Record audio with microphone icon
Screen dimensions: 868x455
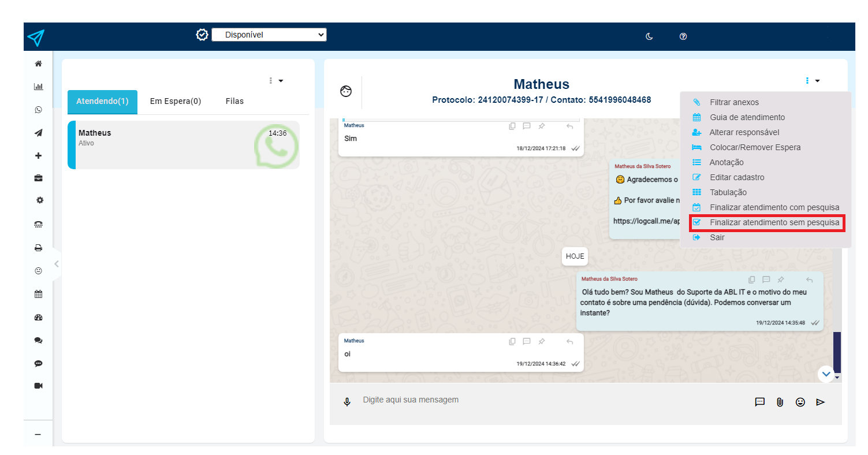[347, 402]
